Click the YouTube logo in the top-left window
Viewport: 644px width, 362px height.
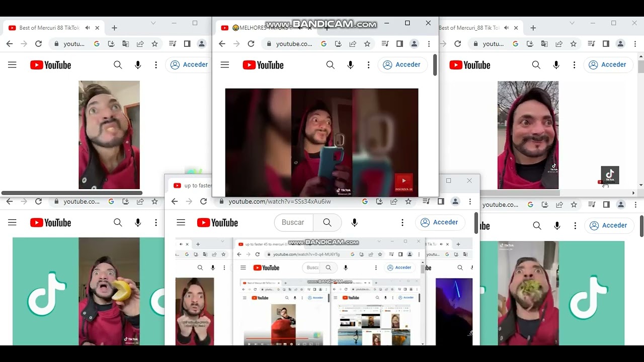(50, 65)
